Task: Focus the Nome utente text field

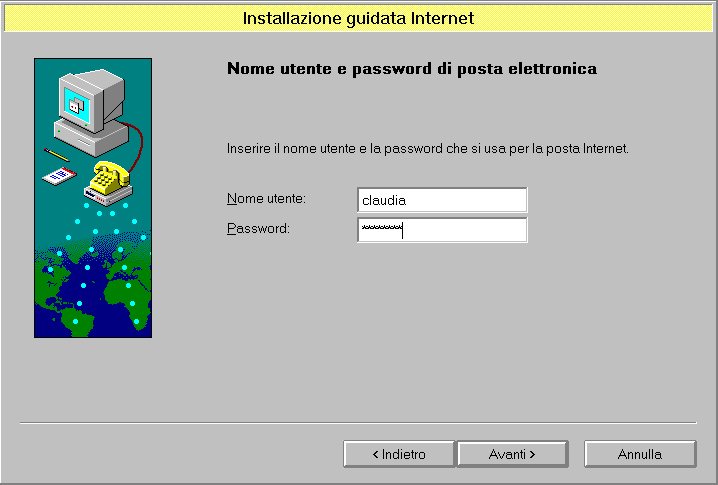Action: pos(441,200)
